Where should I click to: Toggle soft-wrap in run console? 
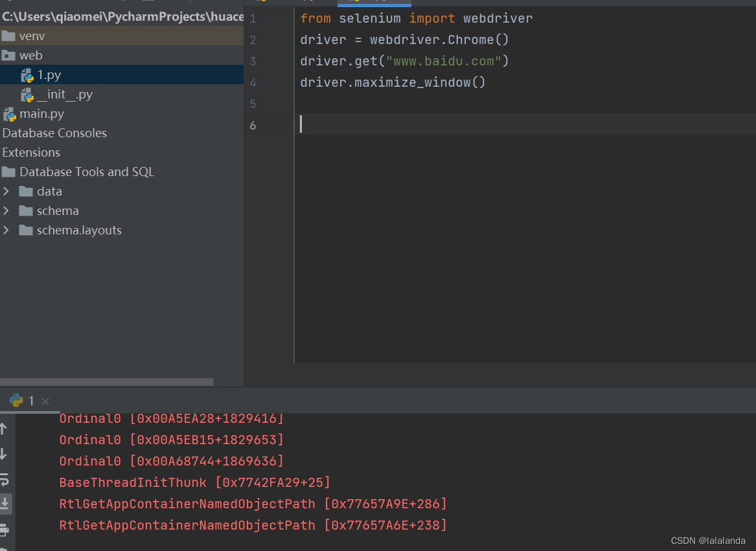tap(5, 479)
